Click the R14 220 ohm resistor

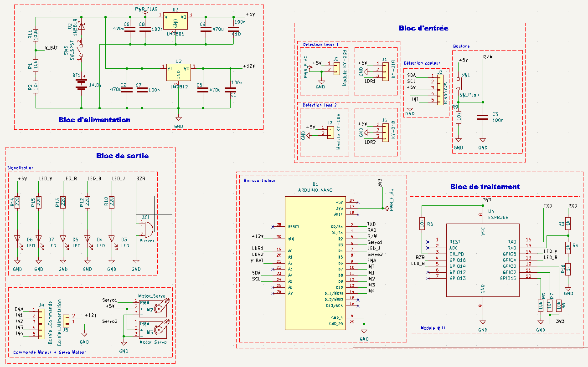(x=17, y=202)
